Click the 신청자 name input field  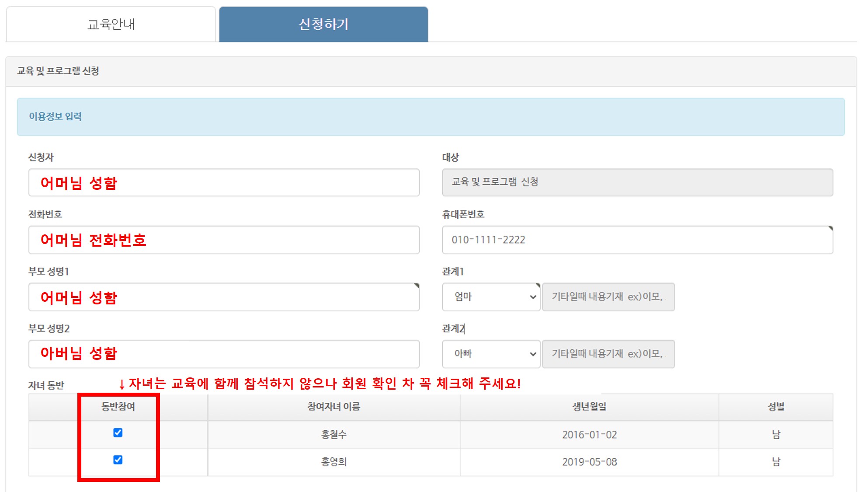pyautogui.click(x=224, y=183)
